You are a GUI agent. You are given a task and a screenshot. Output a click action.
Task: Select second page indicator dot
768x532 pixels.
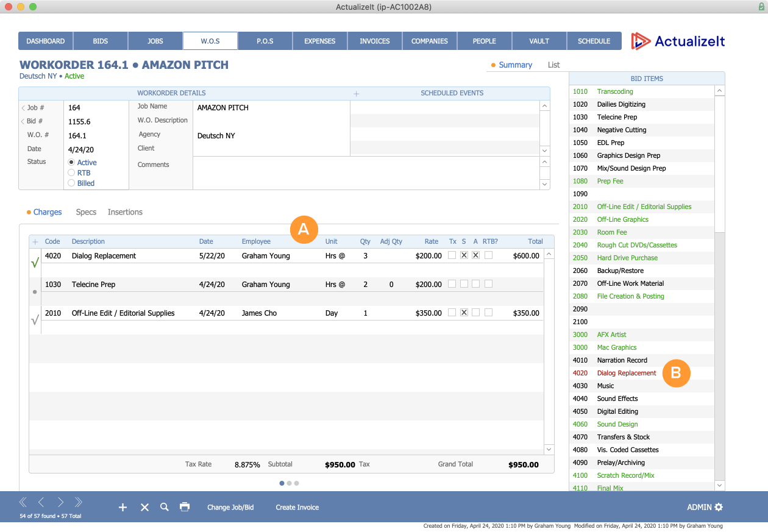[x=290, y=483]
